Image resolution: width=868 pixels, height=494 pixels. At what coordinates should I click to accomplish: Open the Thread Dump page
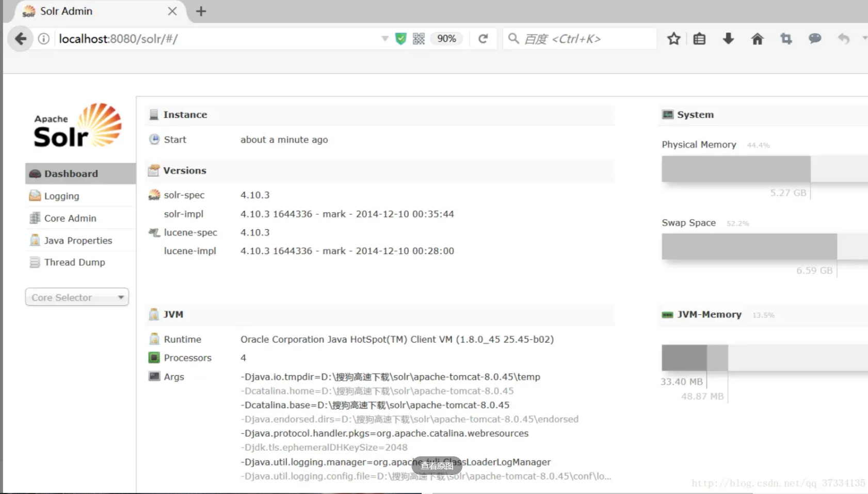74,262
